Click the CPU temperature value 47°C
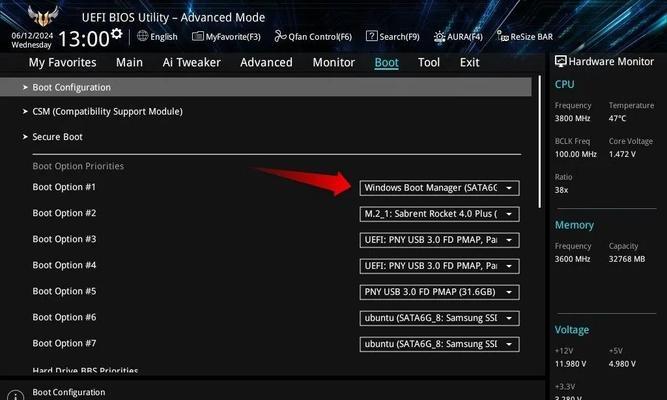Viewport: 667px width, 400px height. tap(617, 118)
